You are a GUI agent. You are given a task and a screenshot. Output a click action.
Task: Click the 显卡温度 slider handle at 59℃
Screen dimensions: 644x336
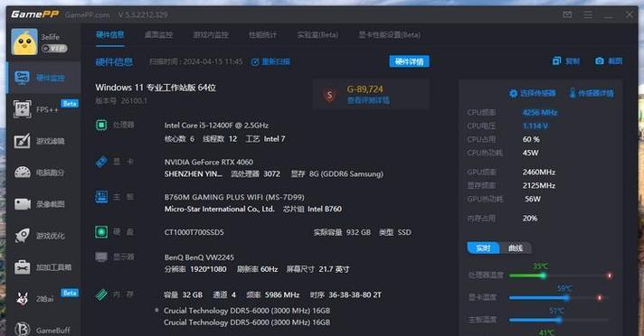[x=567, y=298]
